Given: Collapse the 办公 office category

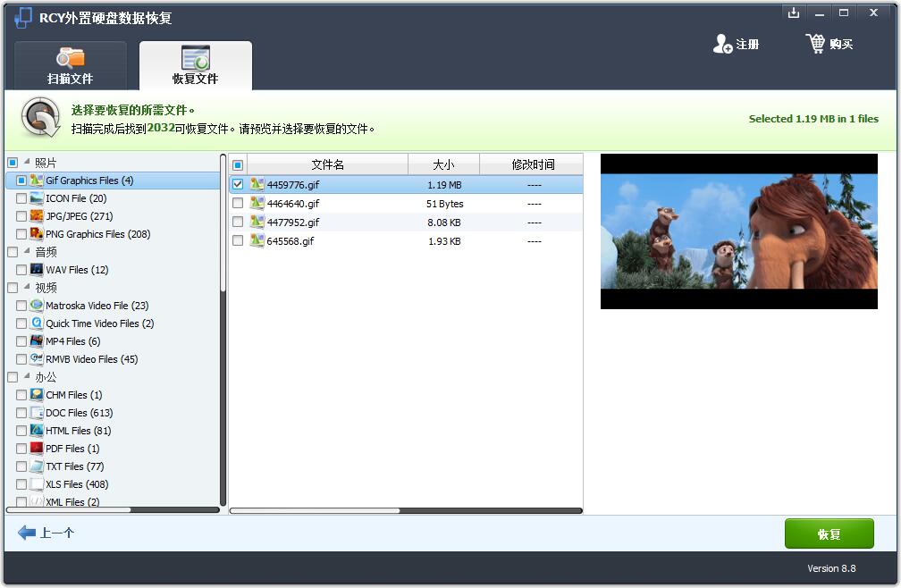Looking at the screenshot, I should (x=27, y=377).
